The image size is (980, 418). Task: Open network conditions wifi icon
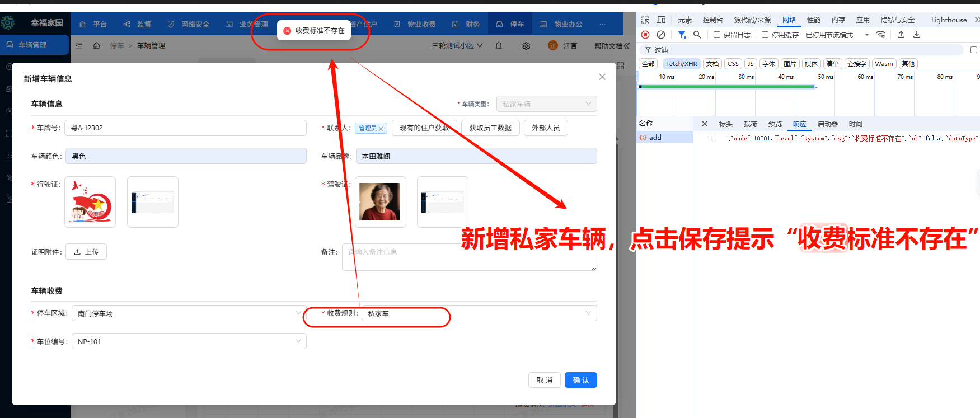(x=881, y=35)
